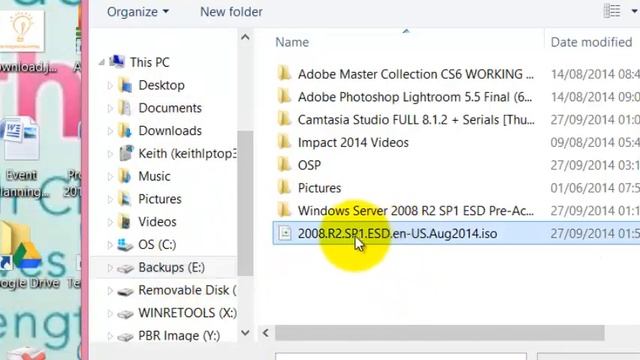Click the Documents folder icon in sidebar
Viewport: 640px width, 360px height.
(x=125, y=108)
